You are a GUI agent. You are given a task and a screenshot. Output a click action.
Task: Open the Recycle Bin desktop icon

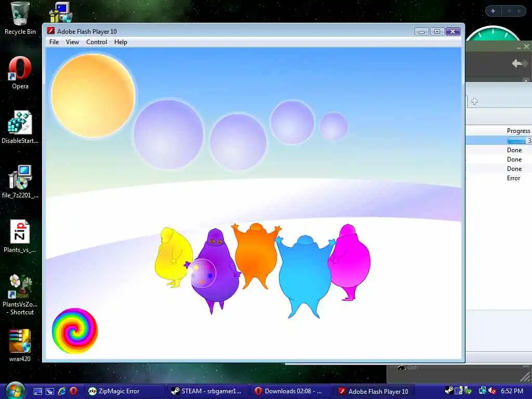[x=20, y=18]
